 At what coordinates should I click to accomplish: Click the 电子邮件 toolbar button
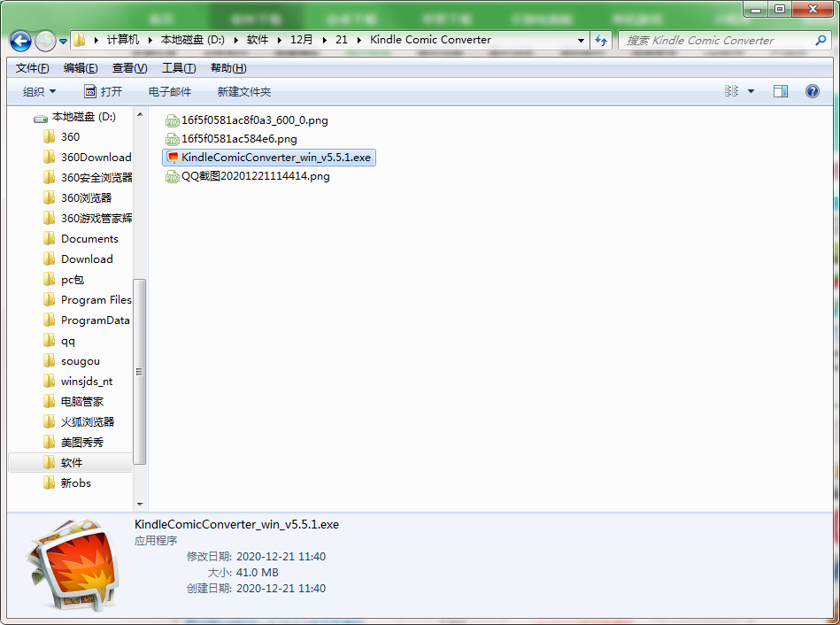pyautogui.click(x=170, y=92)
